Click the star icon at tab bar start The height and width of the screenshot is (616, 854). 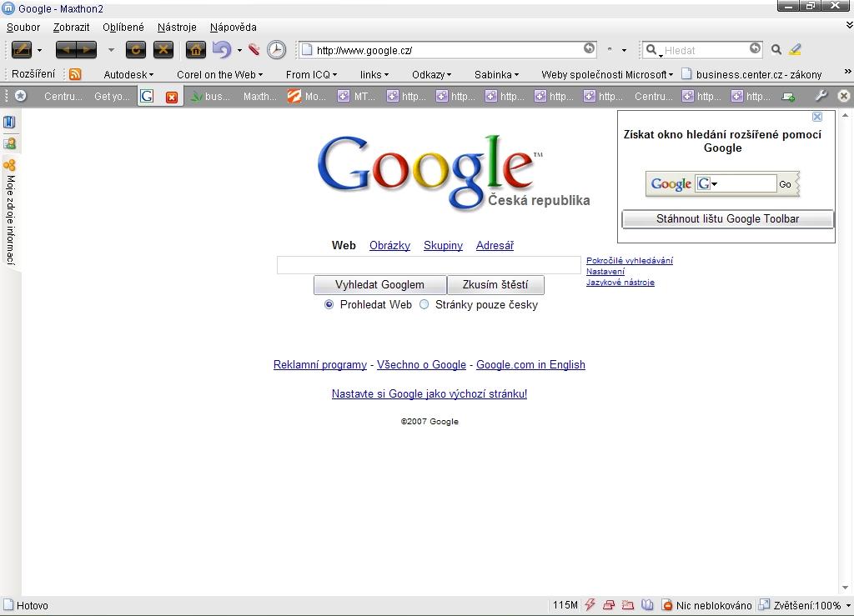click(x=21, y=96)
